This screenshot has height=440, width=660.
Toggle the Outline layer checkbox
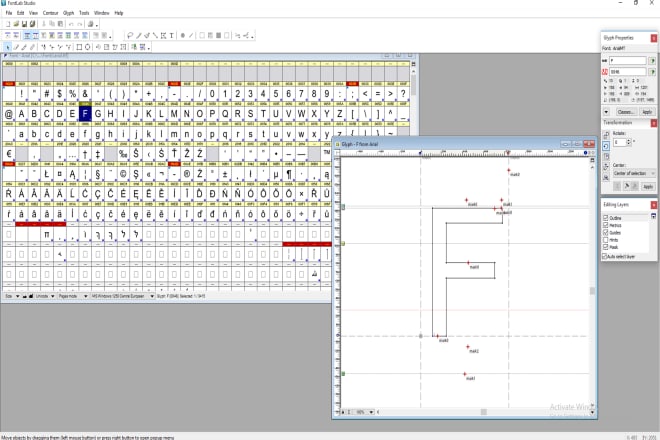pos(606,217)
